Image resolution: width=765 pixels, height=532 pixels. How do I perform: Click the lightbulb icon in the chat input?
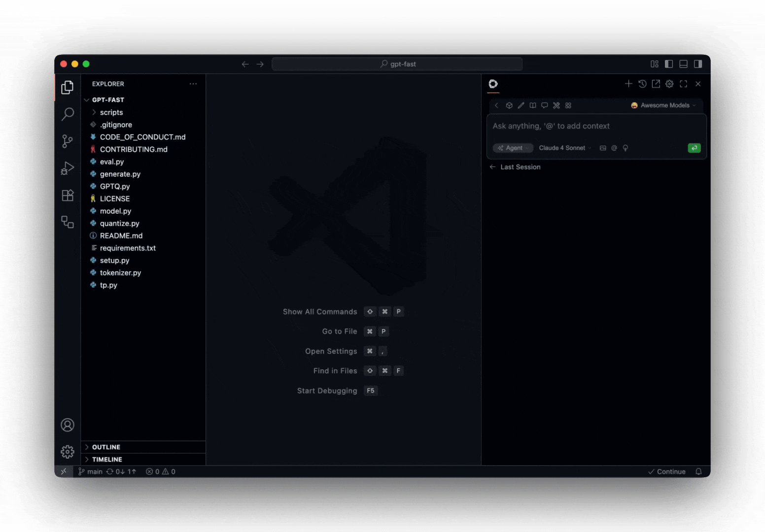pyautogui.click(x=625, y=148)
